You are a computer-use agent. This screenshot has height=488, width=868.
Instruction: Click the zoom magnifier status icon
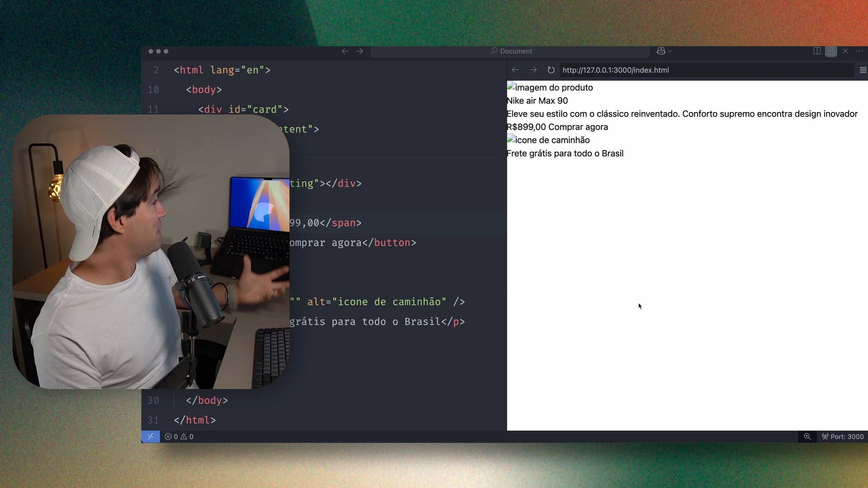tap(807, 436)
